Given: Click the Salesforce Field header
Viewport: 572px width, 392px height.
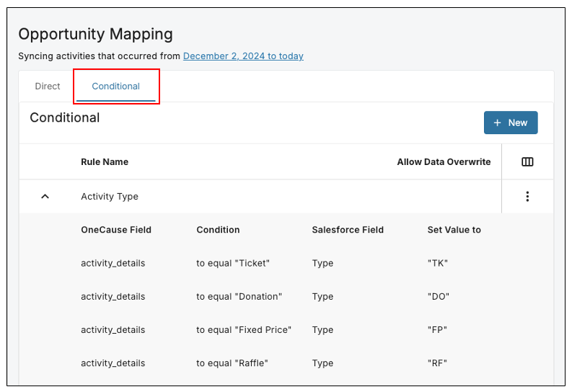Looking at the screenshot, I should [x=348, y=230].
